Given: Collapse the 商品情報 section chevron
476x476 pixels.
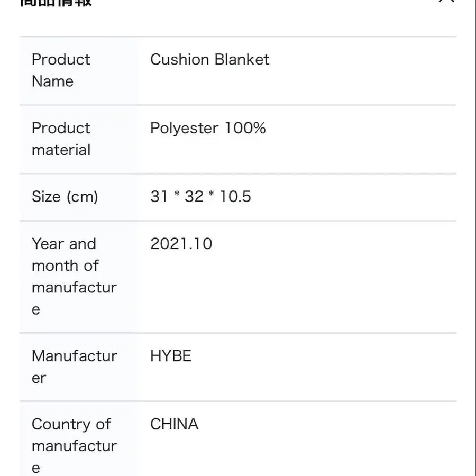Looking at the screenshot, I should [446, 2].
